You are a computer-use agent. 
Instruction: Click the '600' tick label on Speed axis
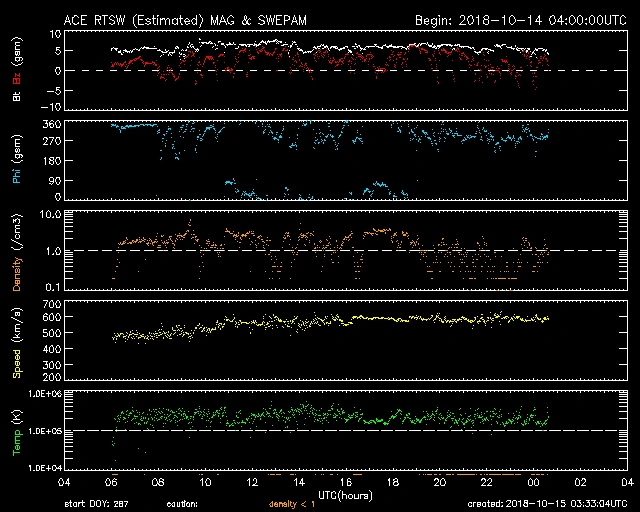[x=52, y=317]
